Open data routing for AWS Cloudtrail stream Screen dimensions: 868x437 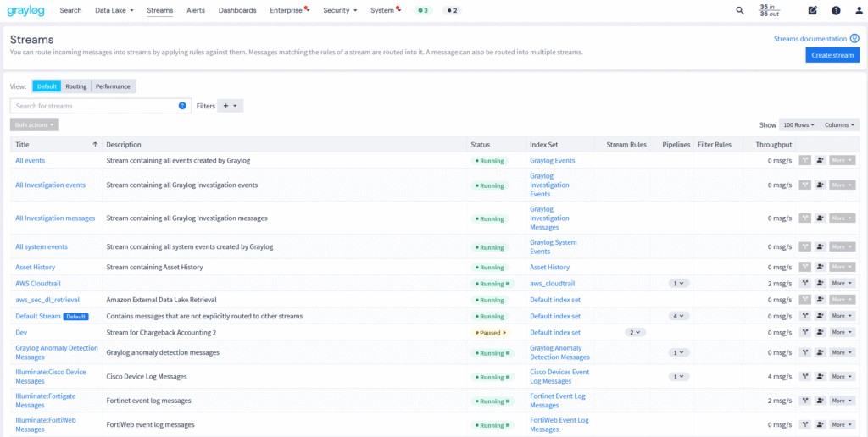tap(805, 283)
